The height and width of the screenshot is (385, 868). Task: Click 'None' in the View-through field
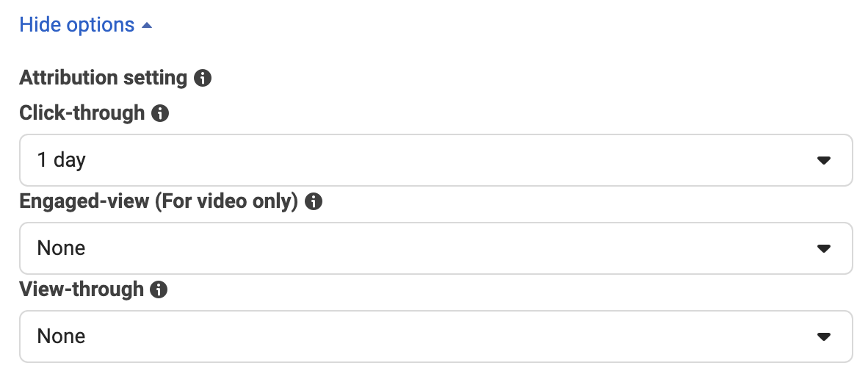61,337
